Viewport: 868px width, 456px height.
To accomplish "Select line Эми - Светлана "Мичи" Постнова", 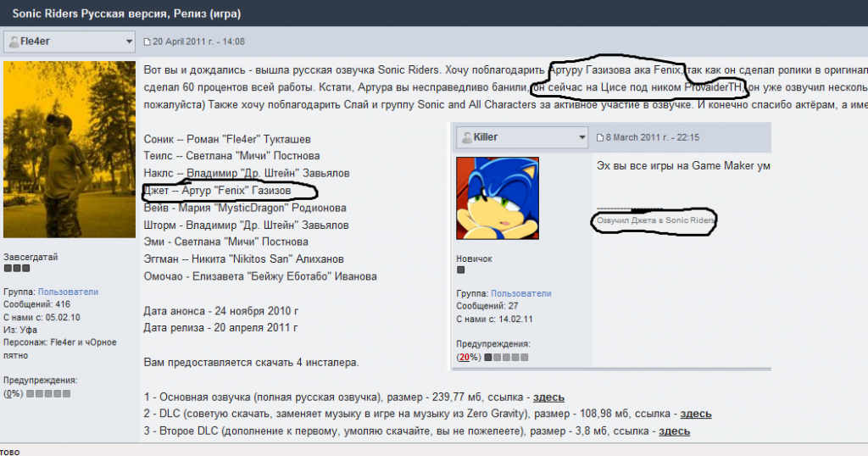I will pos(225,242).
